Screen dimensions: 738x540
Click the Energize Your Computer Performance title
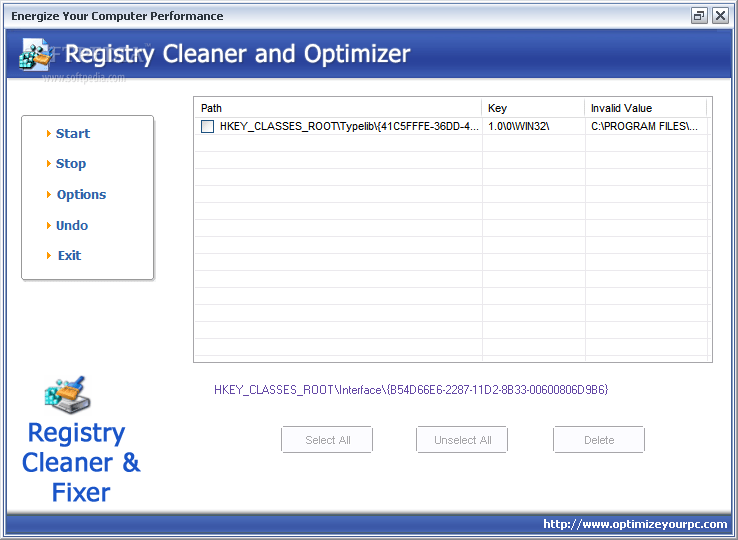click(x=117, y=16)
